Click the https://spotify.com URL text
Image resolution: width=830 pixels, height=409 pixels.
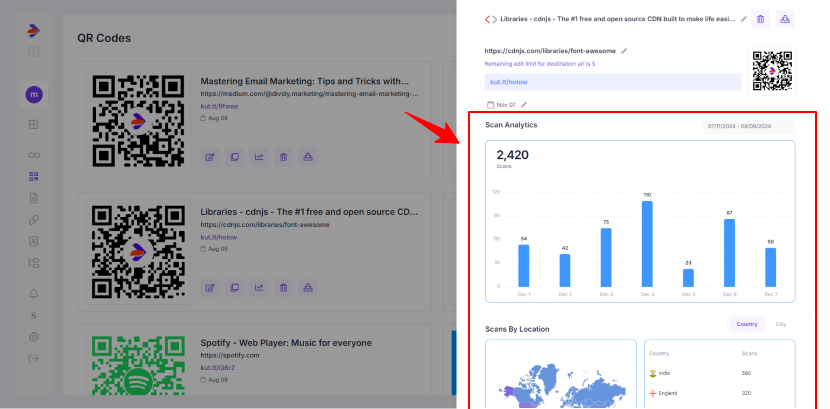point(230,356)
